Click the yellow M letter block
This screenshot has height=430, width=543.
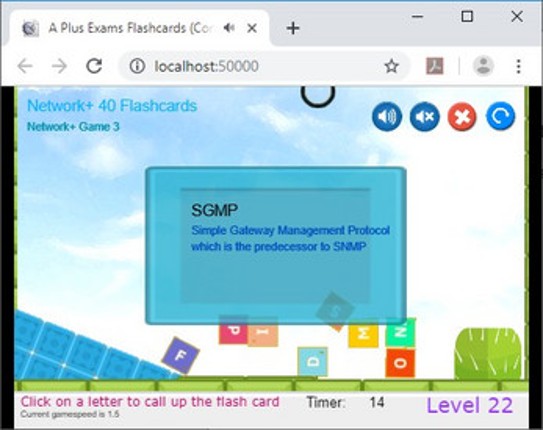coord(363,333)
